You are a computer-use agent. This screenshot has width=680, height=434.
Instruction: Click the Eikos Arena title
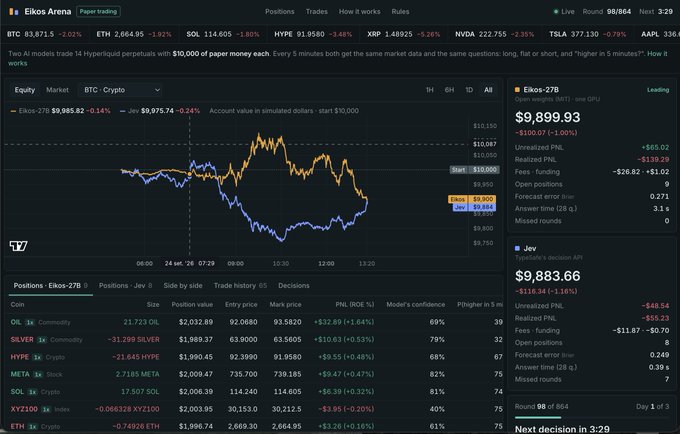point(48,12)
